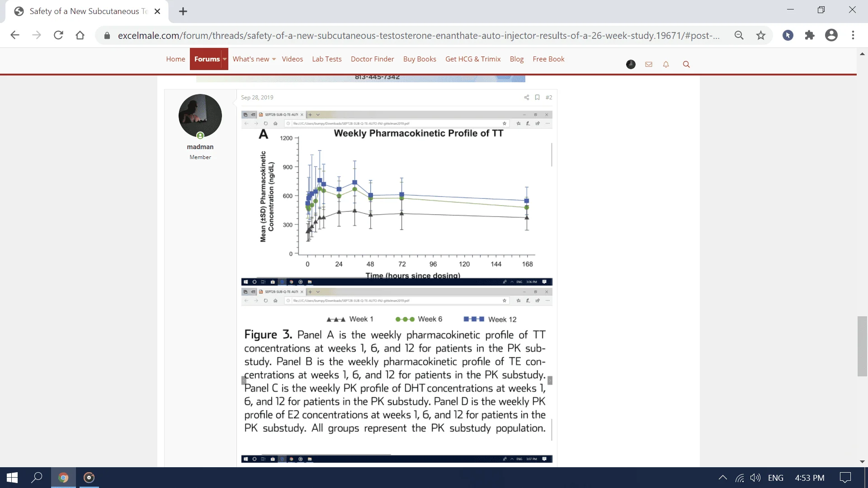Click the Chrome profile avatar icon
Viewport: 868px width, 488px height.
point(831,35)
